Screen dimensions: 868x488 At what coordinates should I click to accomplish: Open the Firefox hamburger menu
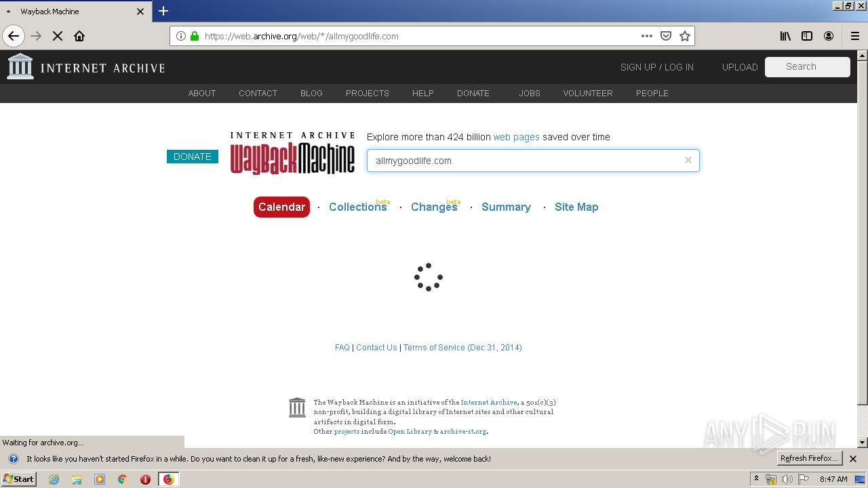[854, 36]
